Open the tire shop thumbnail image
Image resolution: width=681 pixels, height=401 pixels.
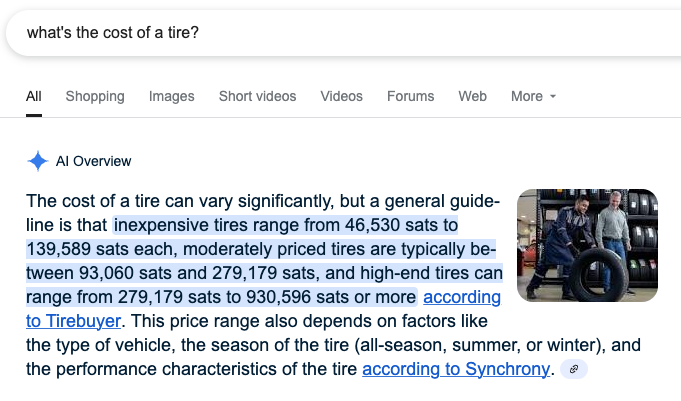(587, 245)
